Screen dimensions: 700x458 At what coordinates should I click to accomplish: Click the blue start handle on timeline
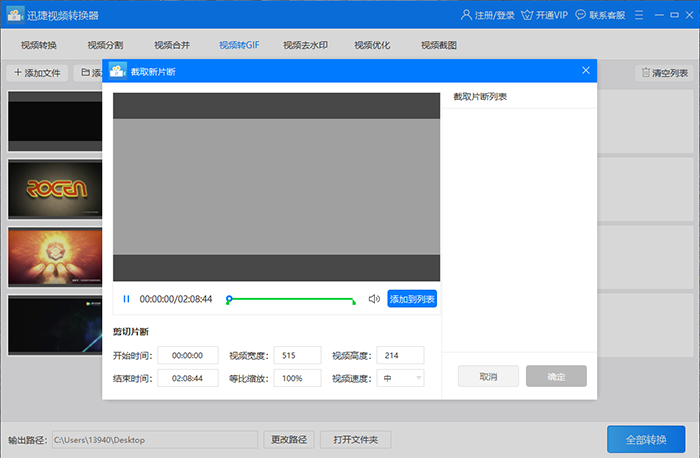(x=229, y=299)
